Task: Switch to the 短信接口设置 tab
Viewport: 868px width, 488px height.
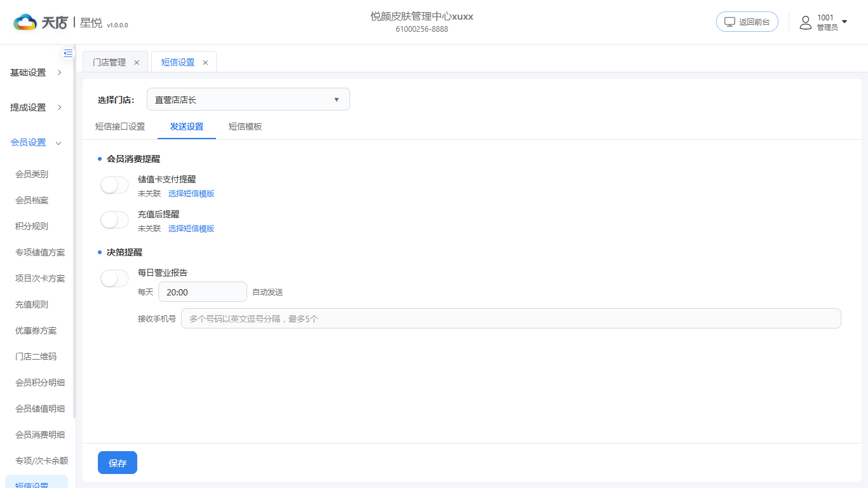Action: [x=120, y=126]
